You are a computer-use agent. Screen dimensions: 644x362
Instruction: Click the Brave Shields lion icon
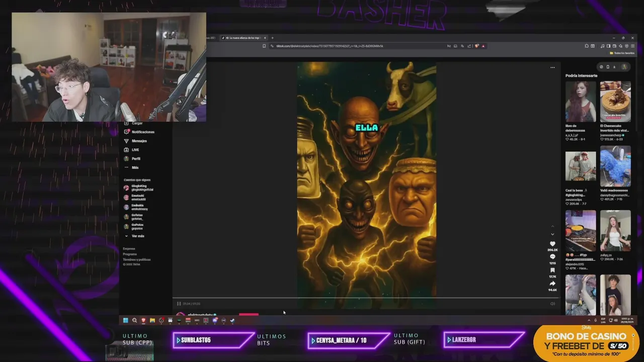477,46
